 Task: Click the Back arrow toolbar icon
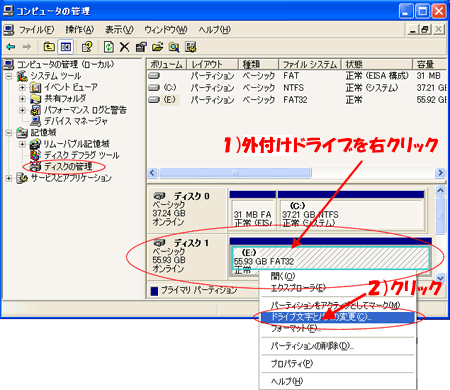tap(11, 47)
